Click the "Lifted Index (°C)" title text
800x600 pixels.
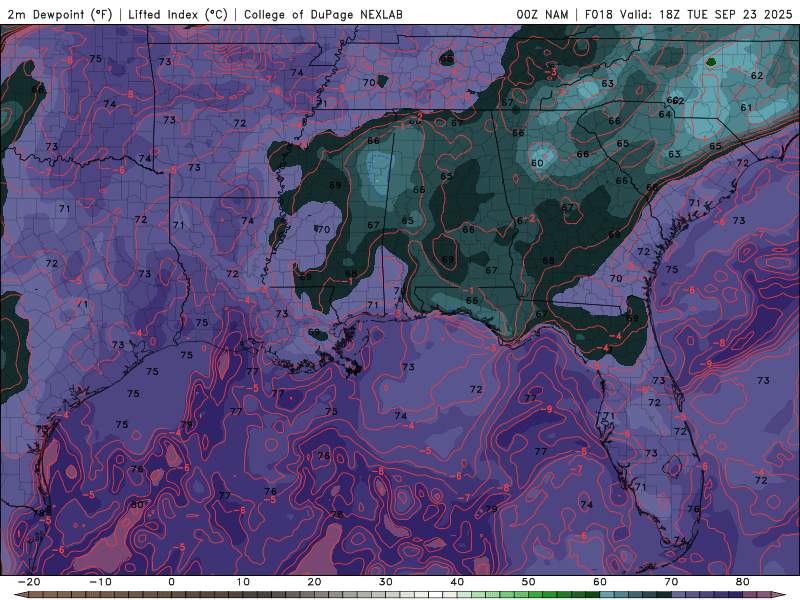point(178,14)
